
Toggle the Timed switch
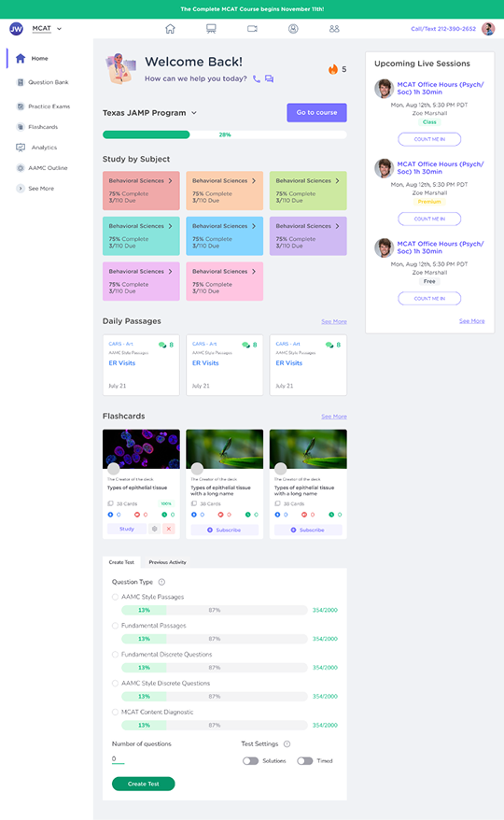pos(305,761)
